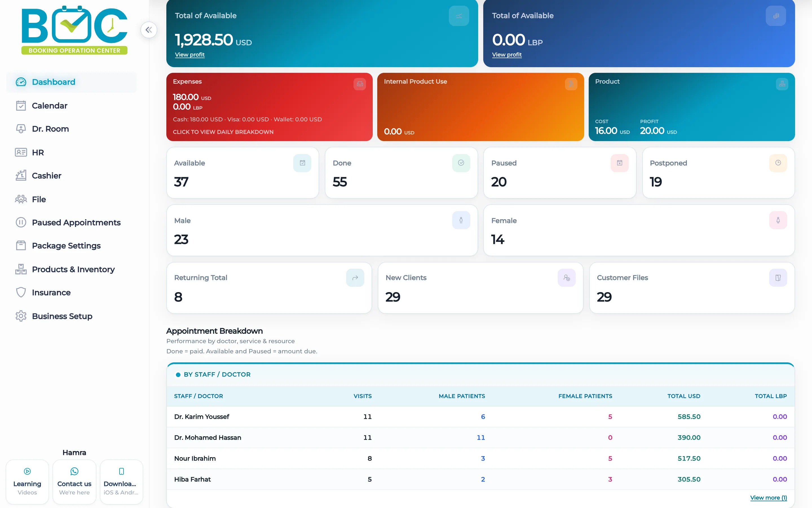
Task: Click View profit under the LBP total
Action: pyautogui.click(x=507, y=54)
